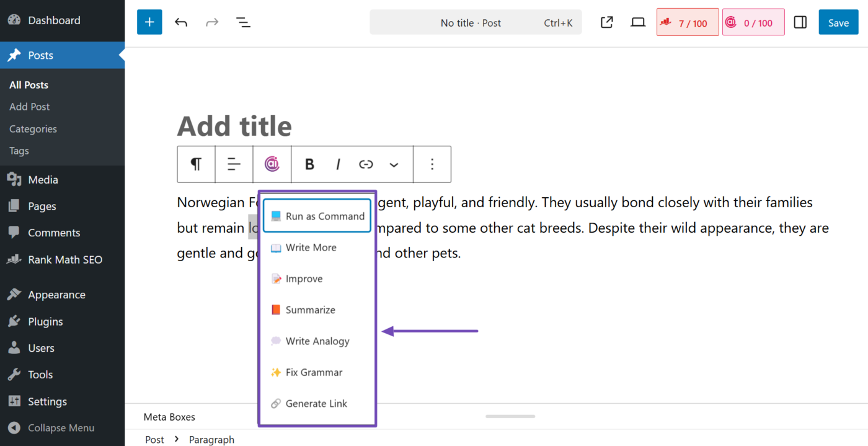Choose Generate Link option
This screenshot has height=446, width=868.
pos(317,403)
